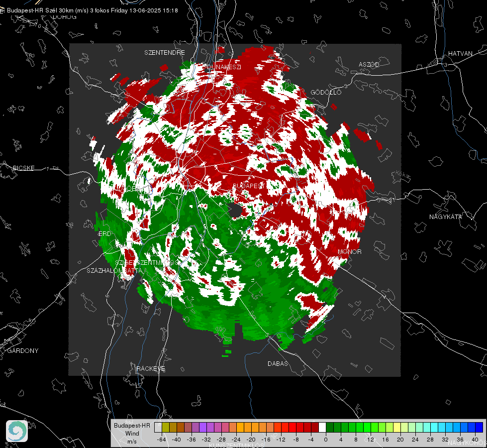The width and height of the screenshot is (487, 448).
Task: Click the NAGYKATA city label
Action: point(446,217)
